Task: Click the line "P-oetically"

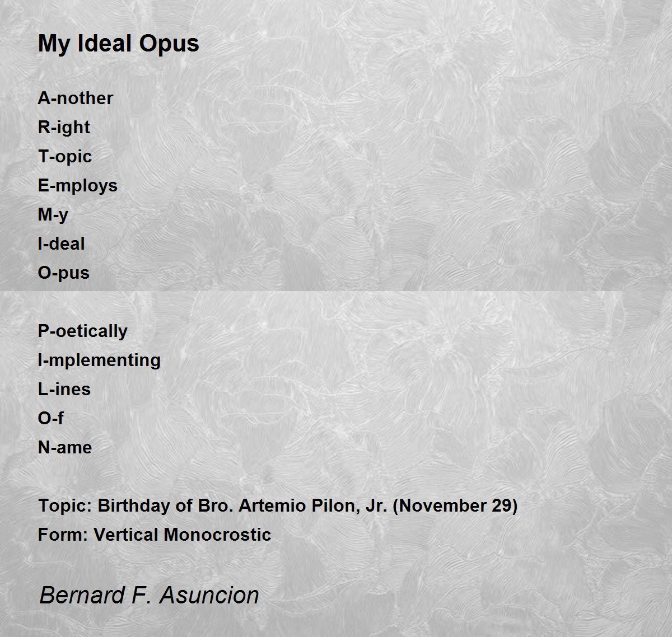Action: [82, 331]
